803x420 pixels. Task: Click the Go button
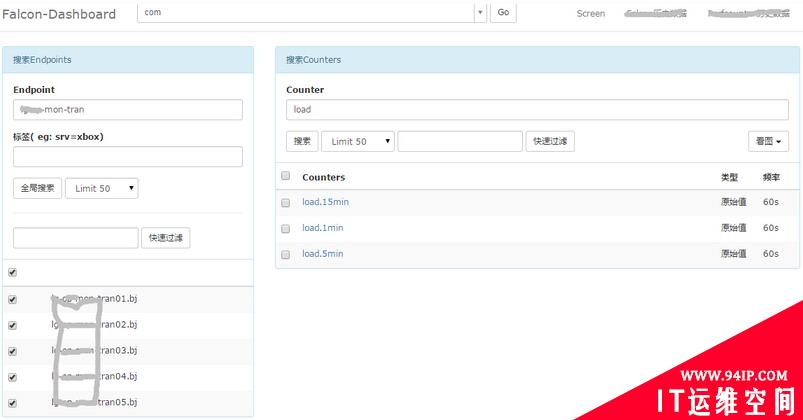click(x=503, y=12)
